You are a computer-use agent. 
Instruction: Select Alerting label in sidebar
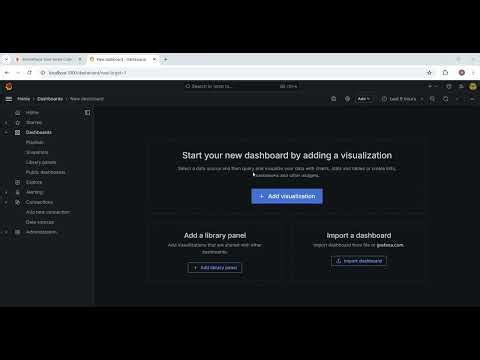pyautogui.click(x=35, y=192)
